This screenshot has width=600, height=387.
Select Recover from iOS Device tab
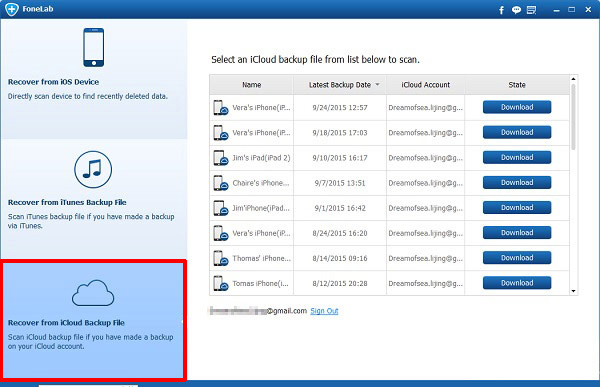click(x=94, y=79)
